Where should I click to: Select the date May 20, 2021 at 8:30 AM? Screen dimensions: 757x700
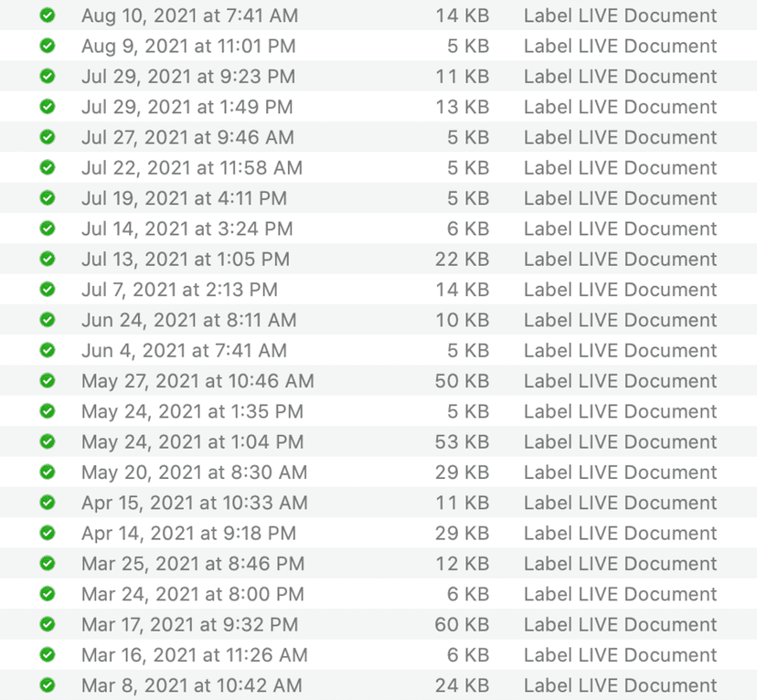[x=195, y=472]
